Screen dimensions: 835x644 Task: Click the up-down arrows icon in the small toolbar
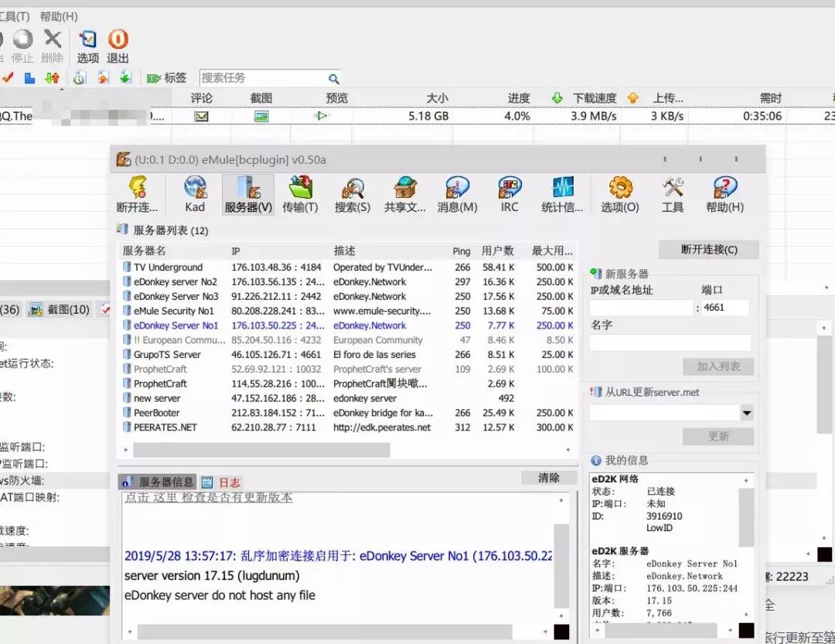point(53,78)
